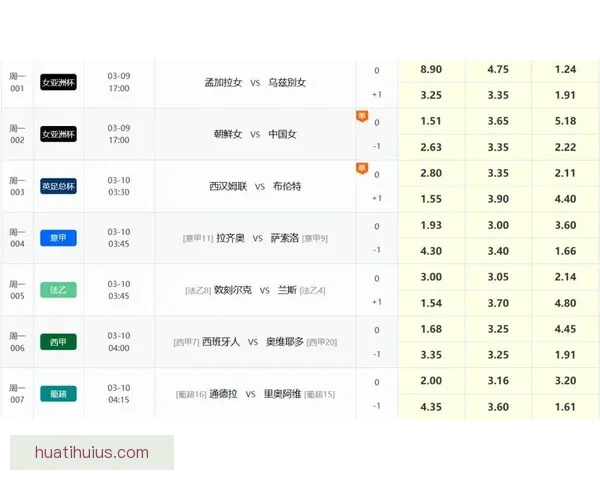Select the 4.30 handicap odds
600x480 pixels.
[431, 251]
